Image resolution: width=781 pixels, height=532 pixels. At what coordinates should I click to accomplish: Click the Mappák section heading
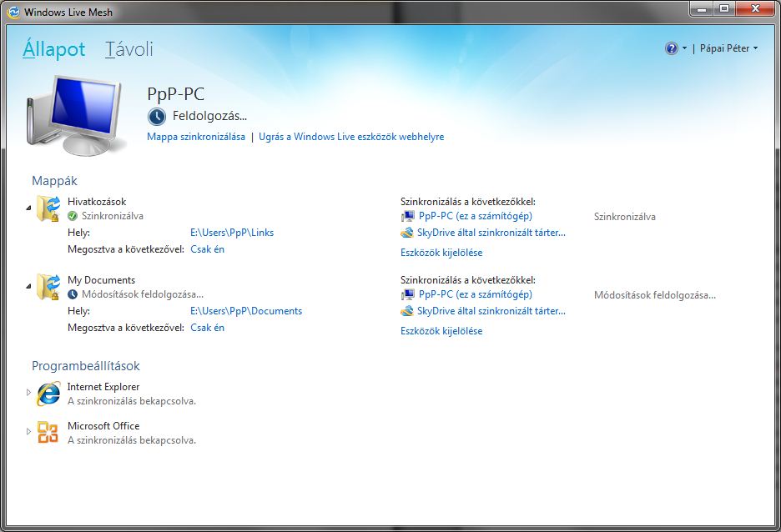(x=54, y=181)
